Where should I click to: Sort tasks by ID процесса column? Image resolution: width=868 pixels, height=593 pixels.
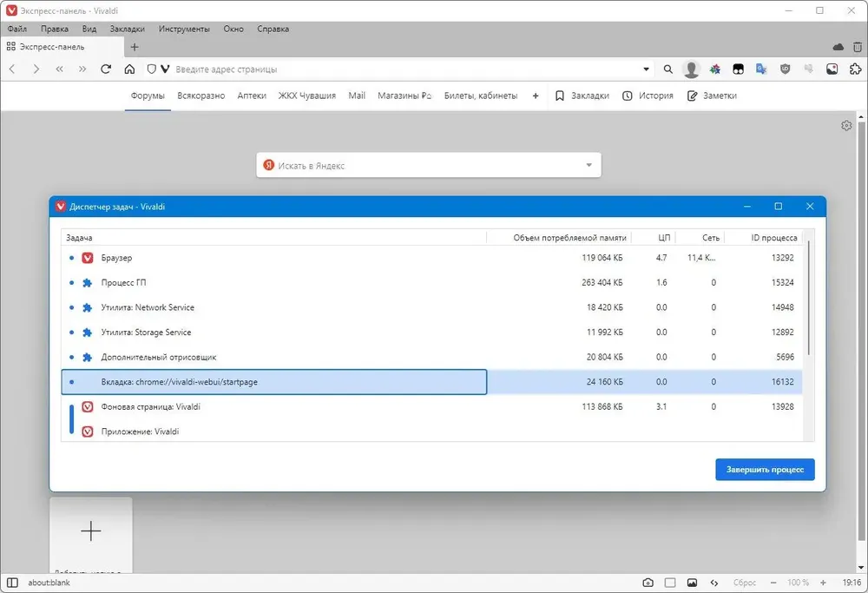pyautogui.click(x=763, y=238)
